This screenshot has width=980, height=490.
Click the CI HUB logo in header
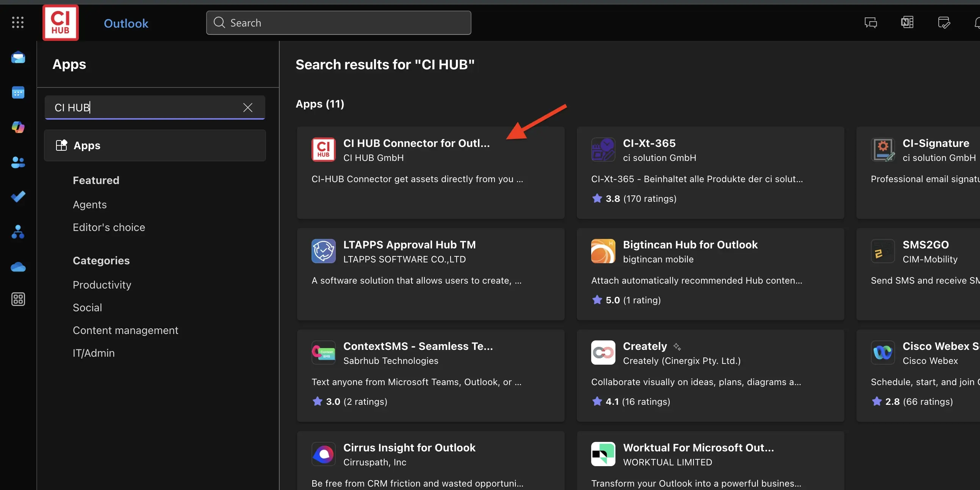click(61, 22)
